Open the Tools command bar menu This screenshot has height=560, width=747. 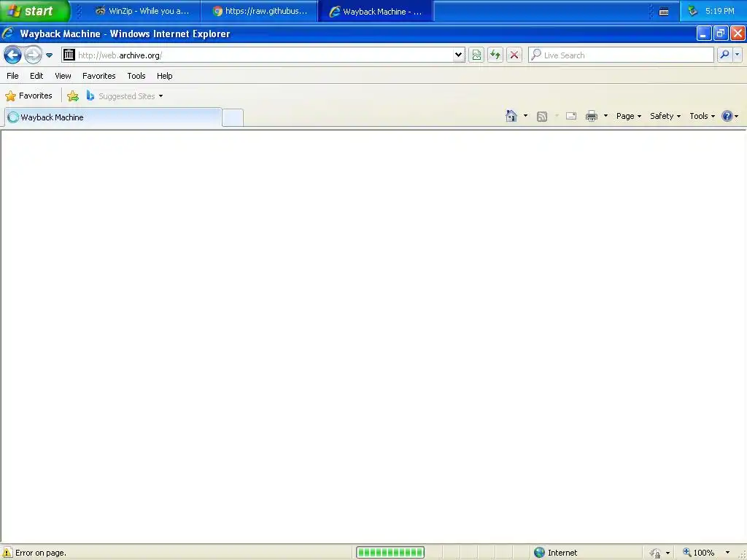click(702, 116)
